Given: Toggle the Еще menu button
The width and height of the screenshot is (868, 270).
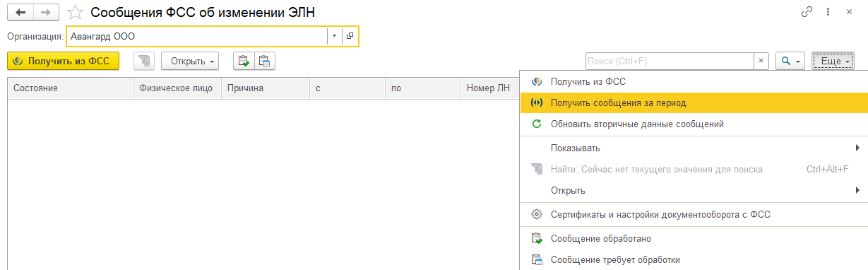Looking at the screenshot, I should point(833,61).
